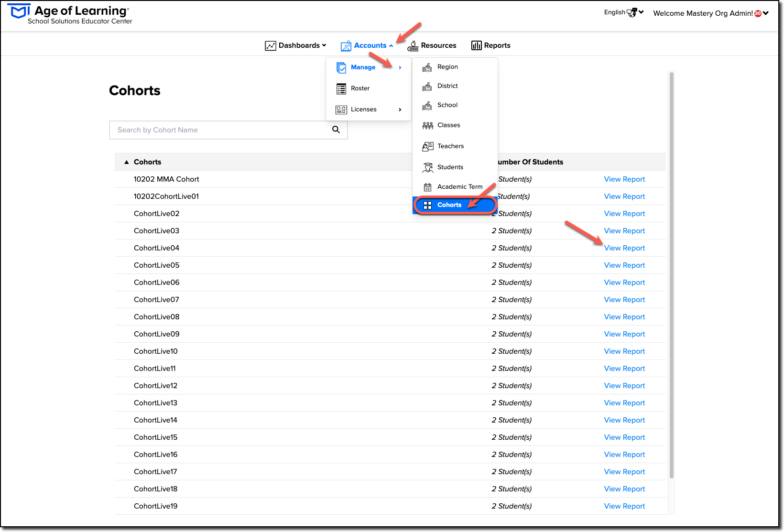Click the red notification badge
784x532 pixels.
758,13
